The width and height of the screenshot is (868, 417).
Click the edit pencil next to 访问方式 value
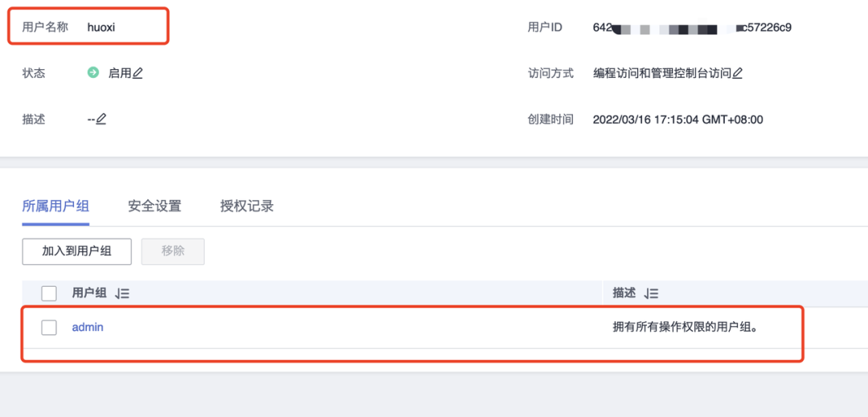pos(737,73)
